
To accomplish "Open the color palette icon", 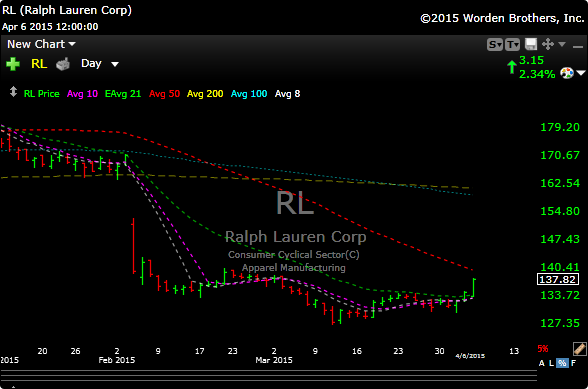I will pyautogui.click(x=567, y=73).
